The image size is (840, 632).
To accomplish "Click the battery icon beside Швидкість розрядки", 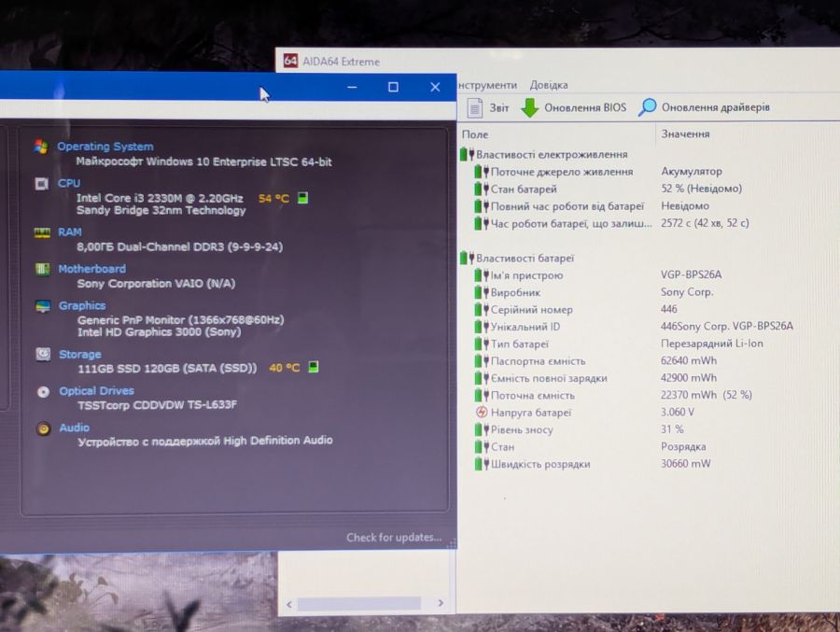I will [x=481, y=464].
